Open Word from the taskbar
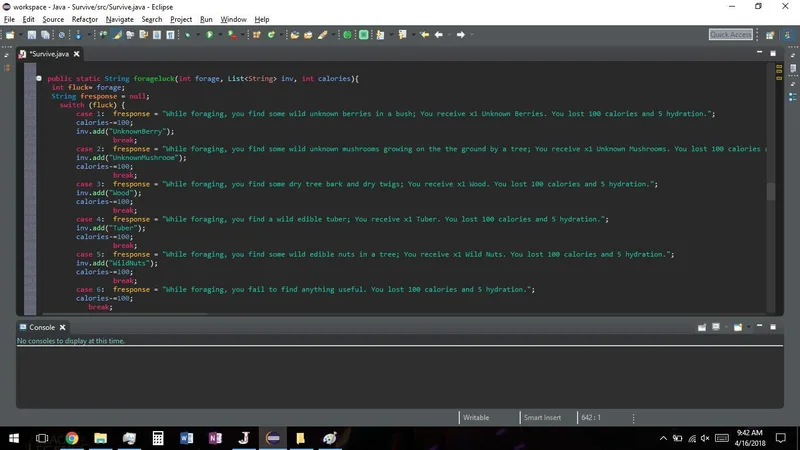Image resolution: width=800 pixels, height=450 pixels. (186, 438)
